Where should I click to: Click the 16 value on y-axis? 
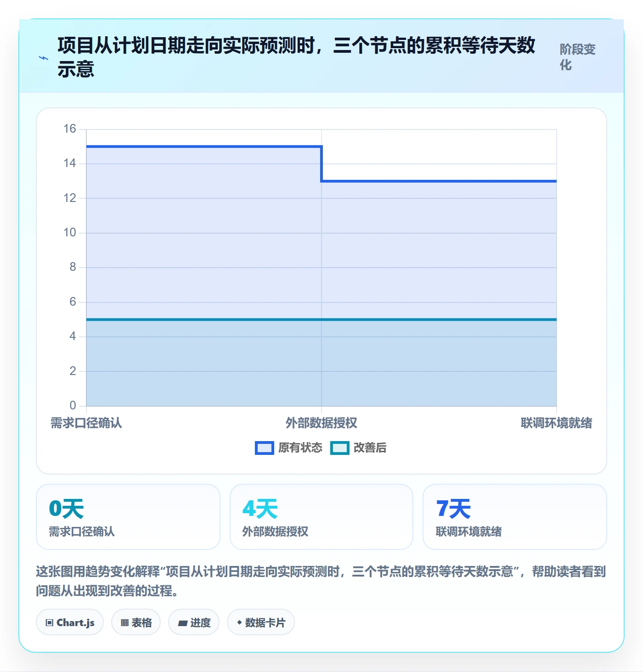coord(70,129)
